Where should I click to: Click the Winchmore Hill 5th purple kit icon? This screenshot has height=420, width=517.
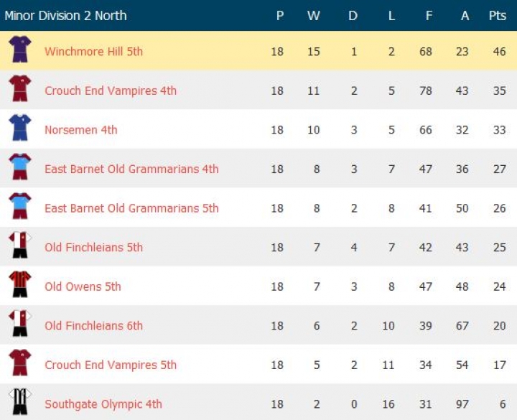coord(19,50)
